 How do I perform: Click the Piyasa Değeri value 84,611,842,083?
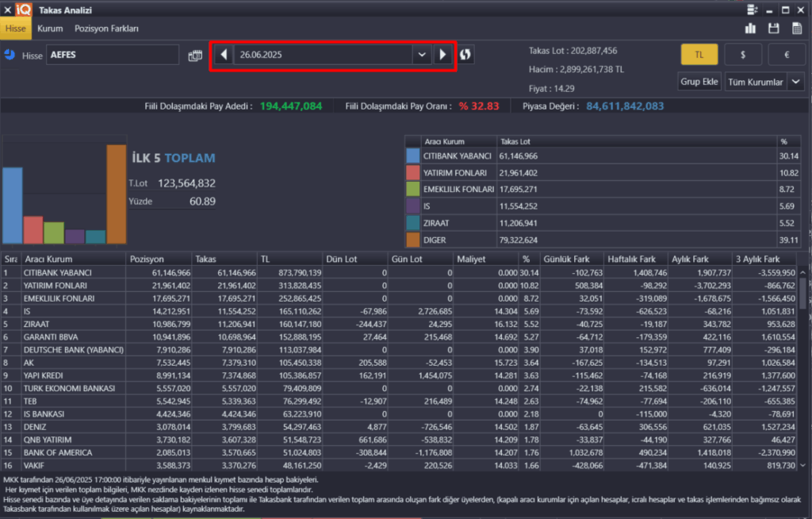625,106
